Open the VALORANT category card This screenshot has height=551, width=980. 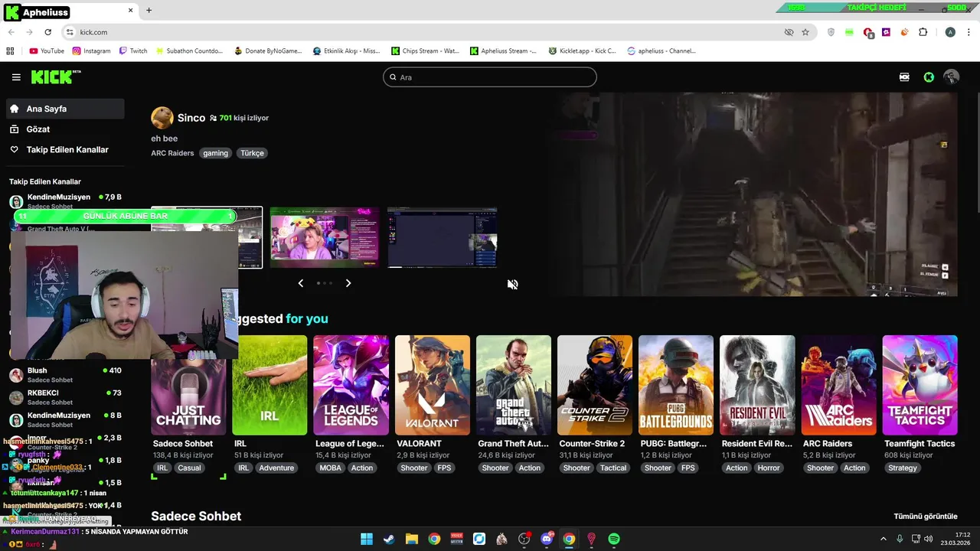pyautogui.click(x=433, y=385)
